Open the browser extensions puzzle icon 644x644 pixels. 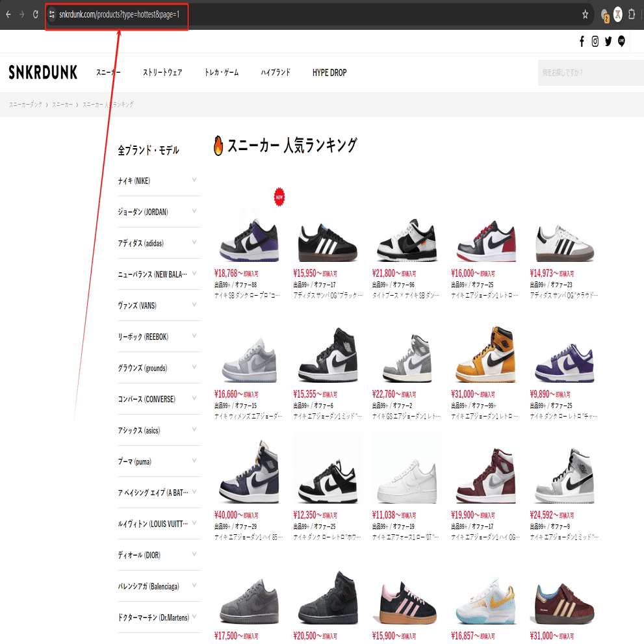click(x=632, y=14)
